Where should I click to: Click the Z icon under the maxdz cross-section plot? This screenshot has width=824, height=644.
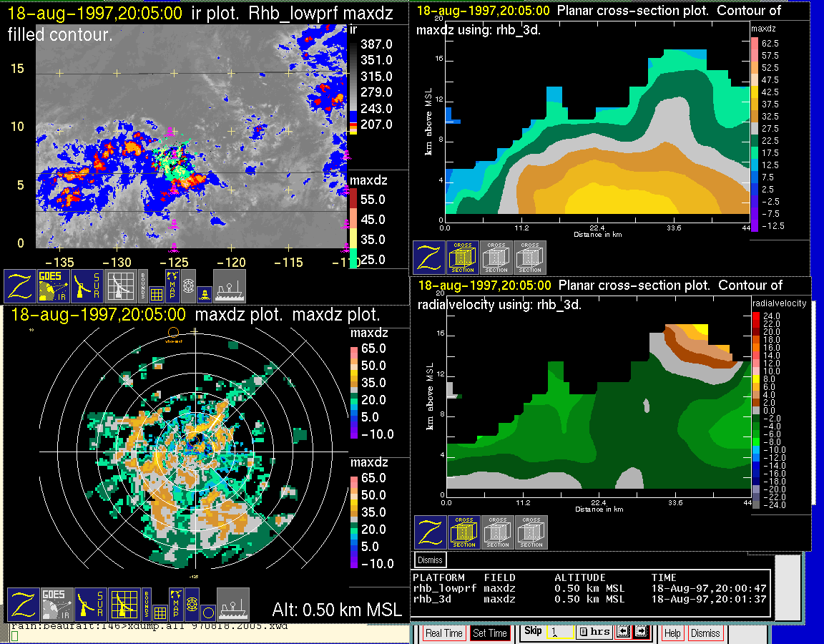pyautogui.click(x=428, y=258)
